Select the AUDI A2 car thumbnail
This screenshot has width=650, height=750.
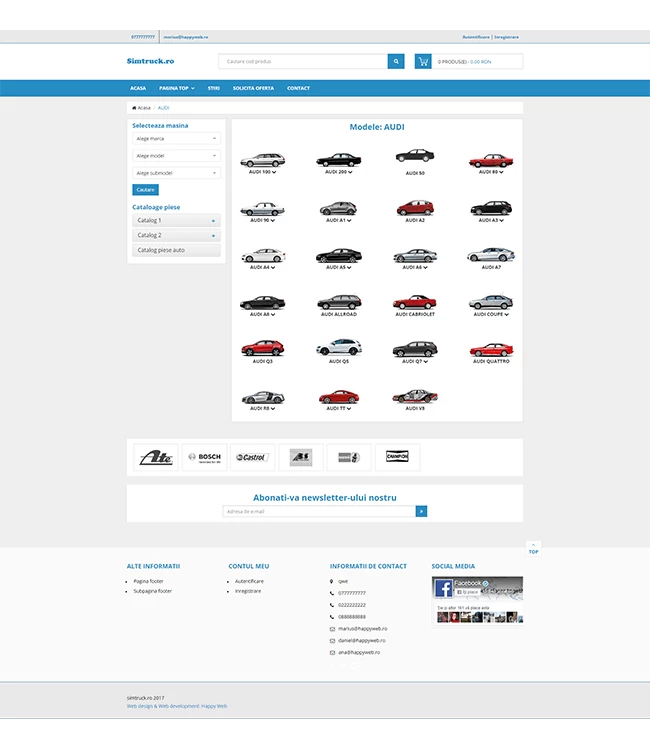tap(415, 208)
